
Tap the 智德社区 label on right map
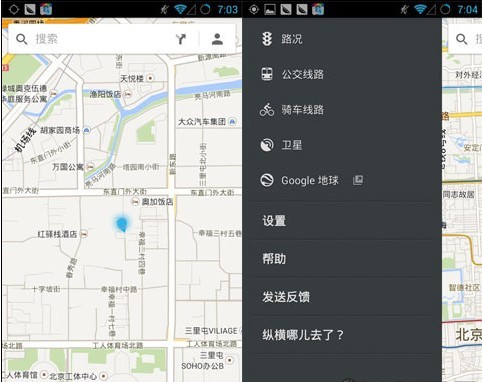[464, 287]
